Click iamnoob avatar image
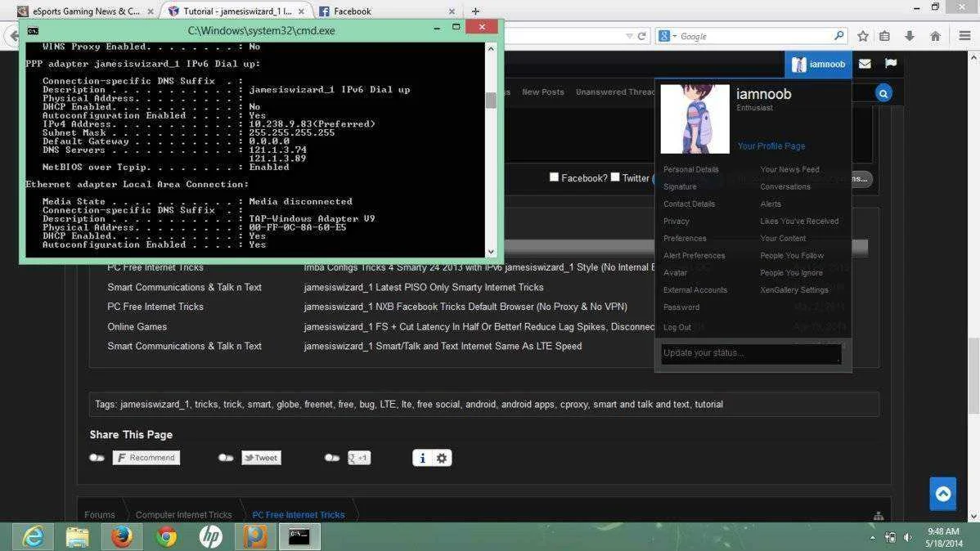Screen dimensions: 980x551 (x=695, y=119)
